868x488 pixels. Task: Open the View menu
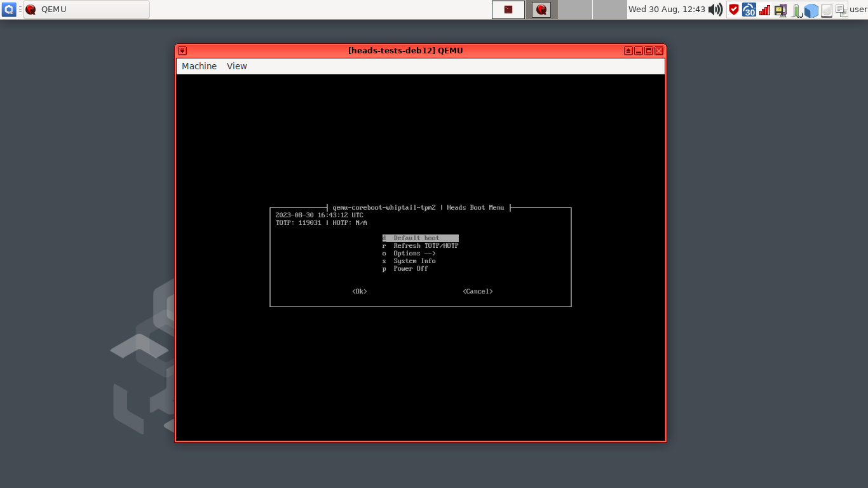[236, 66]
